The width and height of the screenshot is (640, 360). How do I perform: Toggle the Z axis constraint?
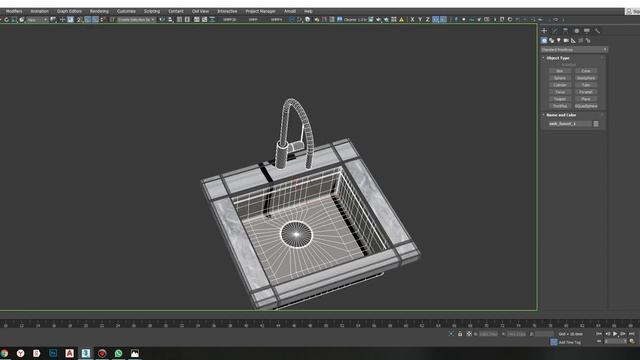pos(428,20)
